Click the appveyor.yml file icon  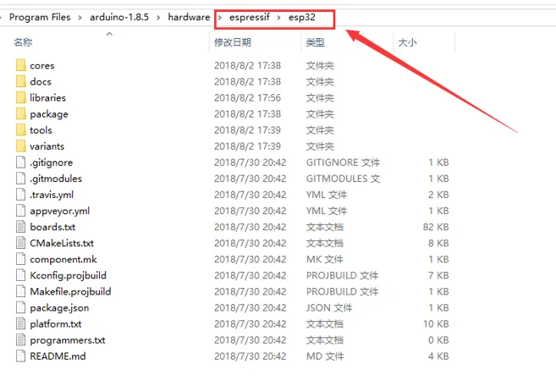21,211
